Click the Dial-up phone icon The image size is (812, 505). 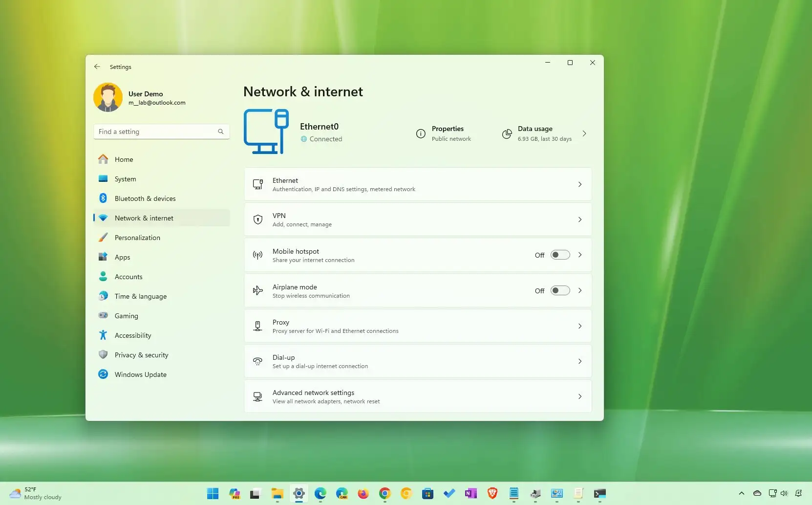258,361
